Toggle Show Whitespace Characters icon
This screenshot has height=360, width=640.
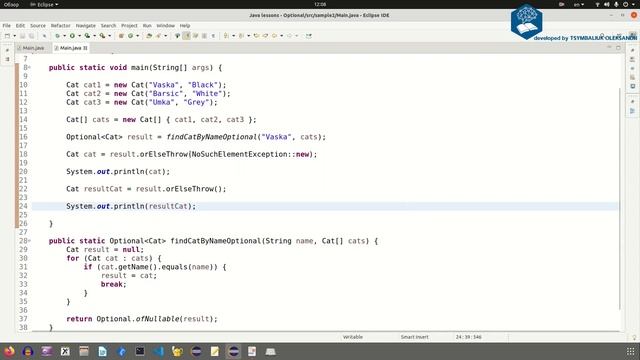coord(213,36)
